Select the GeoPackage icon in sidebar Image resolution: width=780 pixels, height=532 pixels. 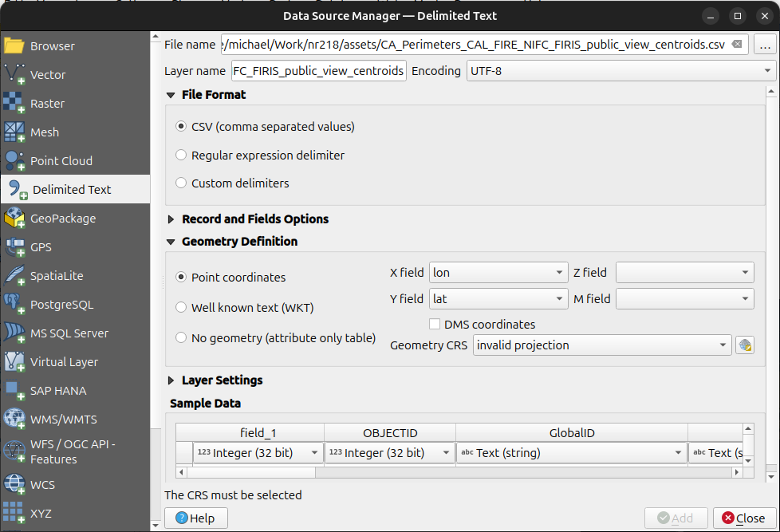14,219
